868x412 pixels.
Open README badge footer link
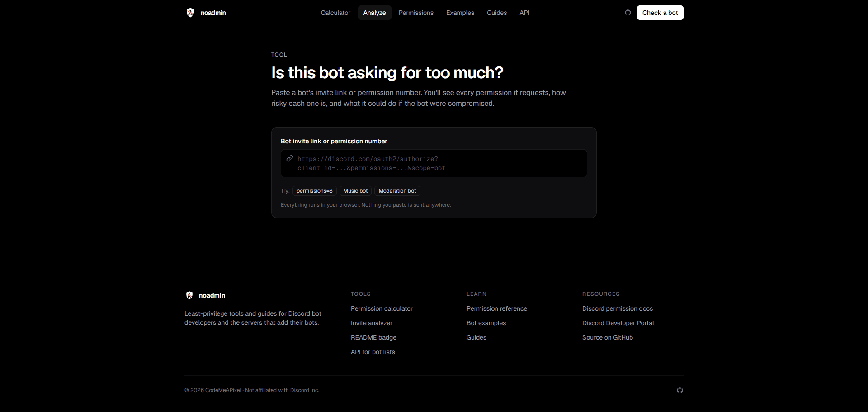[373, 337]
